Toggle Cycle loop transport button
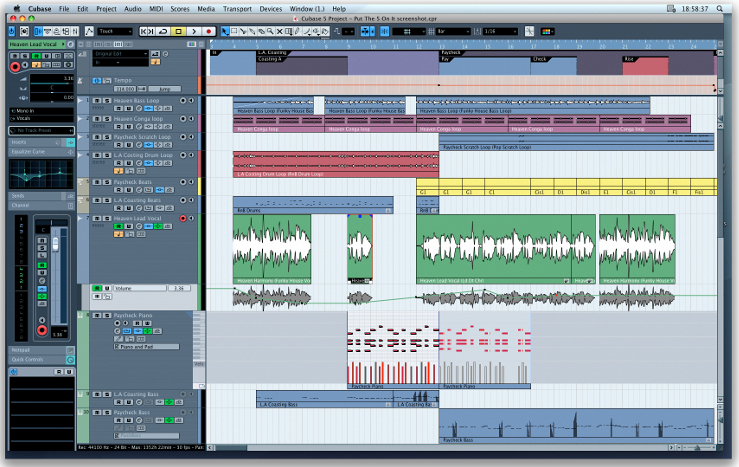Image resolution: width=739 pixels, height=467 pixels. click(x=164, y=32)
